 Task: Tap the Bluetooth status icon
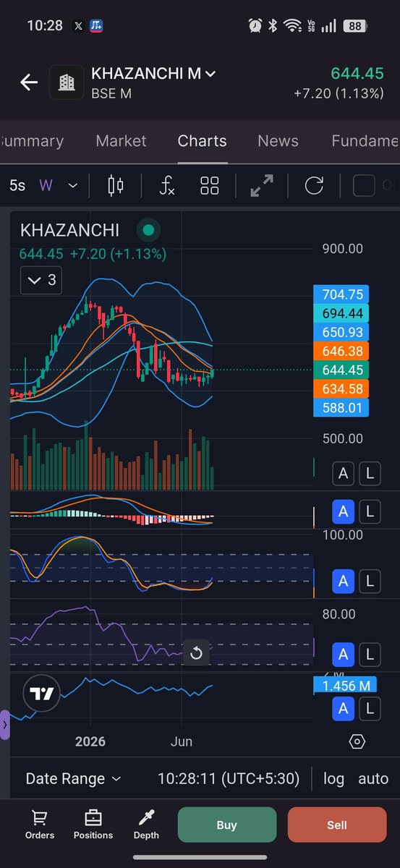click(273, 25)
